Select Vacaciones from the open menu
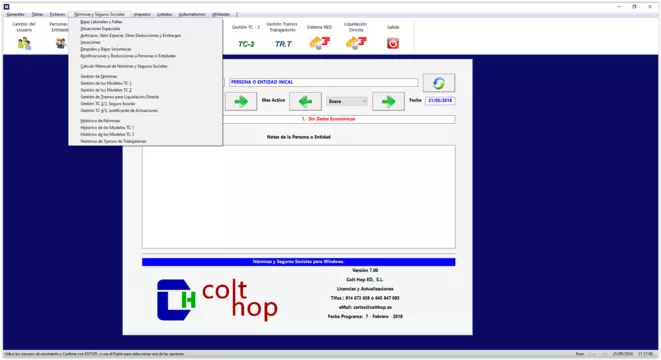The image size is (661, 360). [90, 42]
